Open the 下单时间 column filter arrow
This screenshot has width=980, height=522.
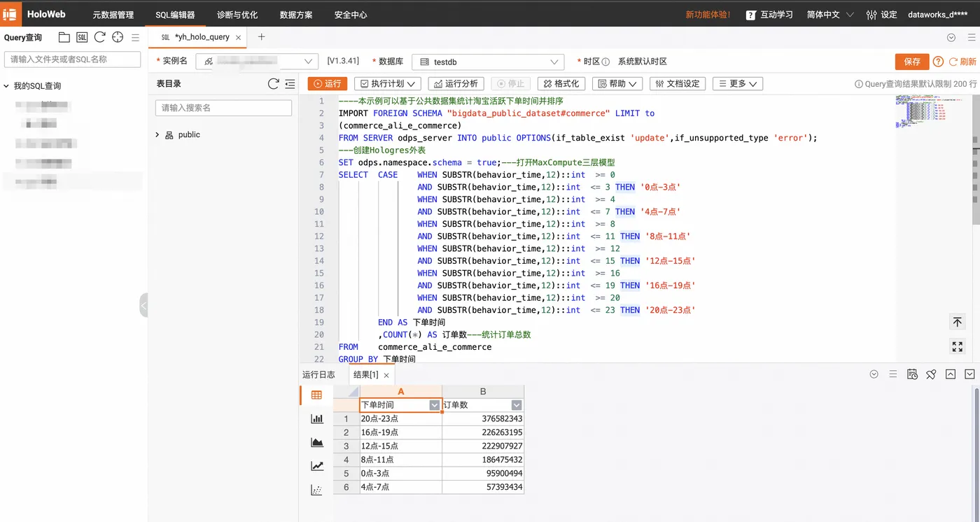pos(434,405)
